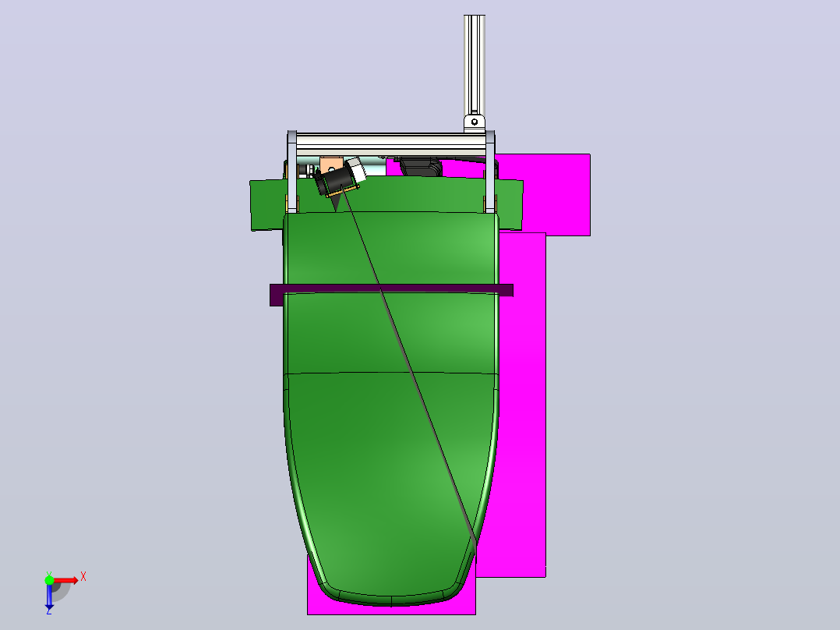Select the dark purple horizontal strap
The height and width of the screenshot is (630, 840).
392,295
